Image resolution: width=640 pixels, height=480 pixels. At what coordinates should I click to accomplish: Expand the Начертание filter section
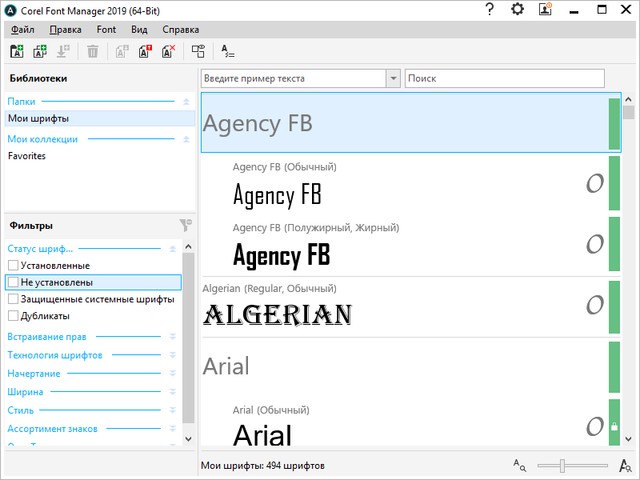pyautogui.click(x=172, y=373)
